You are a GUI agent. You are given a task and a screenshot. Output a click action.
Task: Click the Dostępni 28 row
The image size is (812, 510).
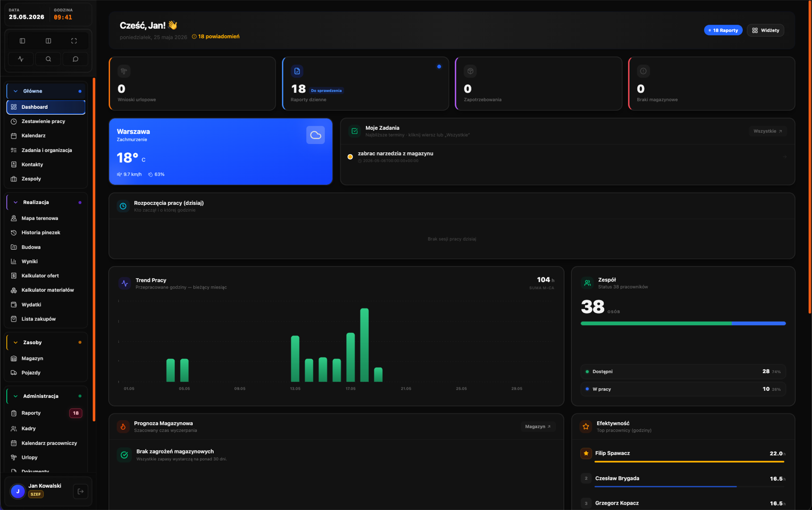coord(683,372)
